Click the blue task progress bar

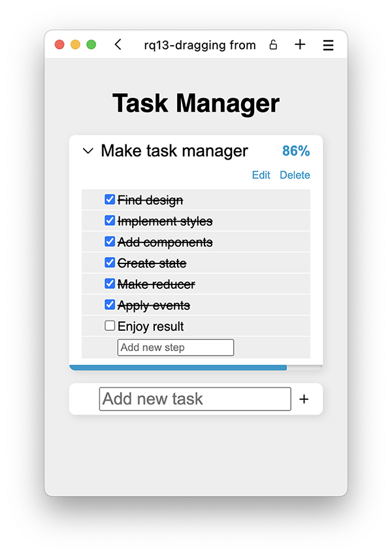(178, 367)
